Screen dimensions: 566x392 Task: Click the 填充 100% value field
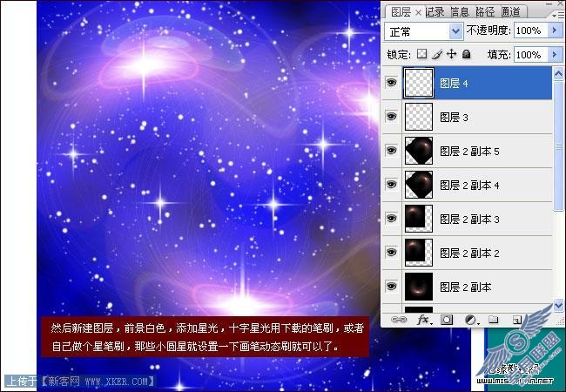point(530,55)
